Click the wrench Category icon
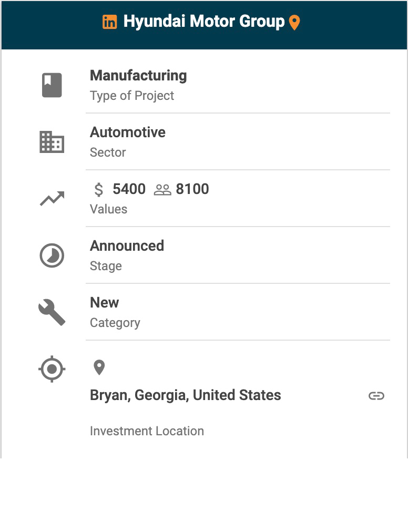This screenshot has height=532, width=408. [52, 312]
